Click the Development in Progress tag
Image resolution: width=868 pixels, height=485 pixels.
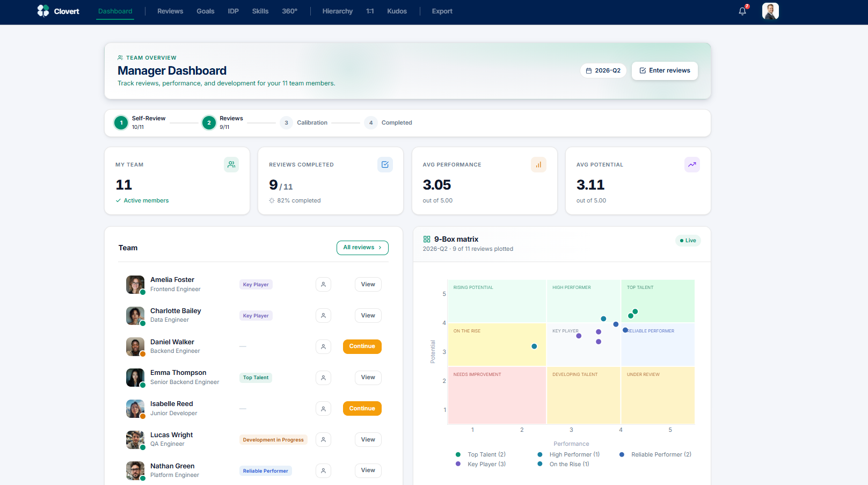(273, 440)
